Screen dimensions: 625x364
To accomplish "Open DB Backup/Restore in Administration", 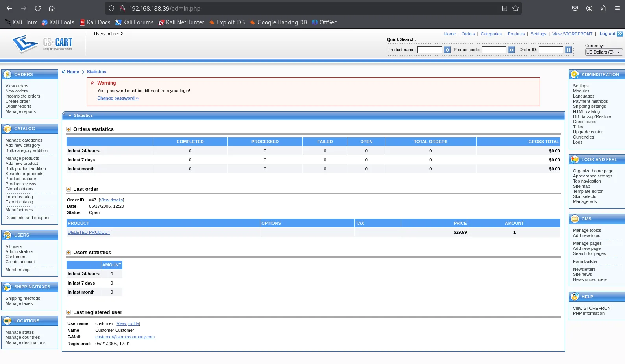I will tap(592, 116).
